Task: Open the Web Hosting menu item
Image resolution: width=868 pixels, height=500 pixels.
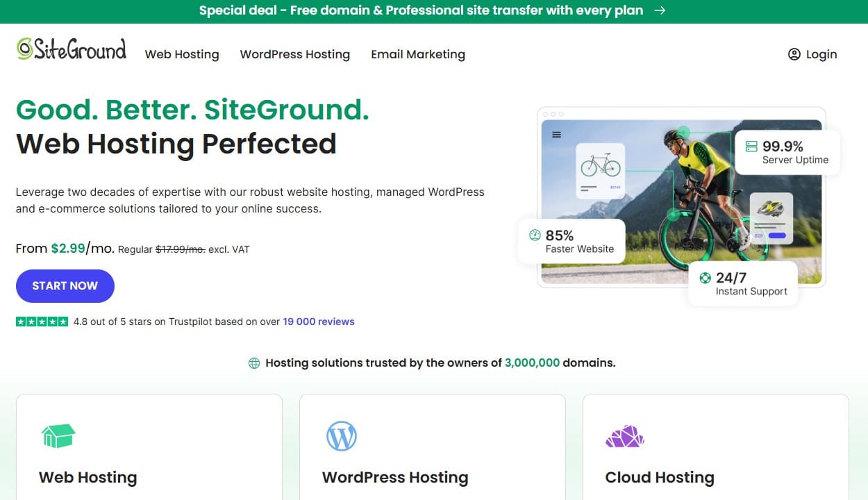Action: click(182, 54)
